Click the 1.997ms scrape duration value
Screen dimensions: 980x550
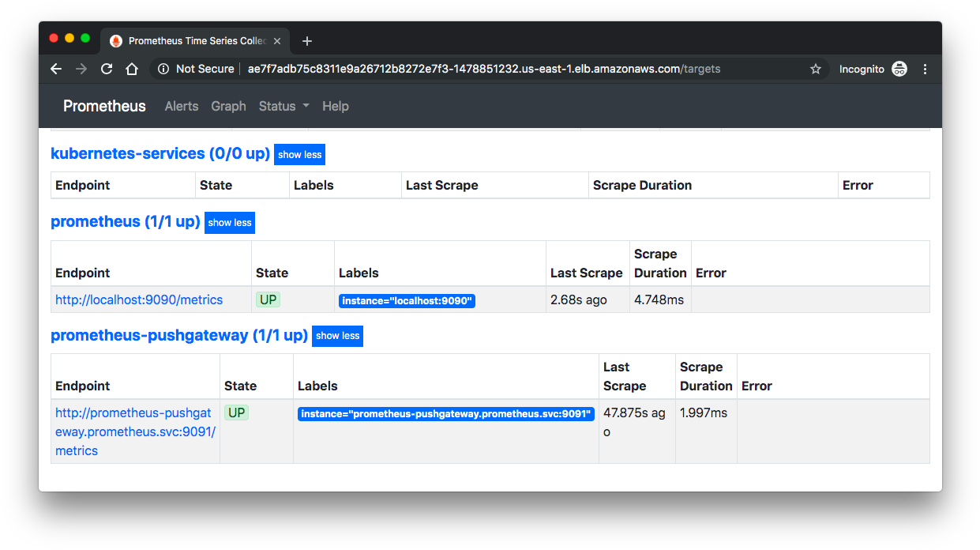(x=704, y=412)
